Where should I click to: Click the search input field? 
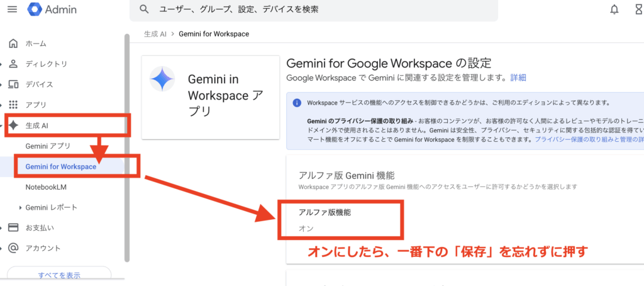(x=314, y=9)
